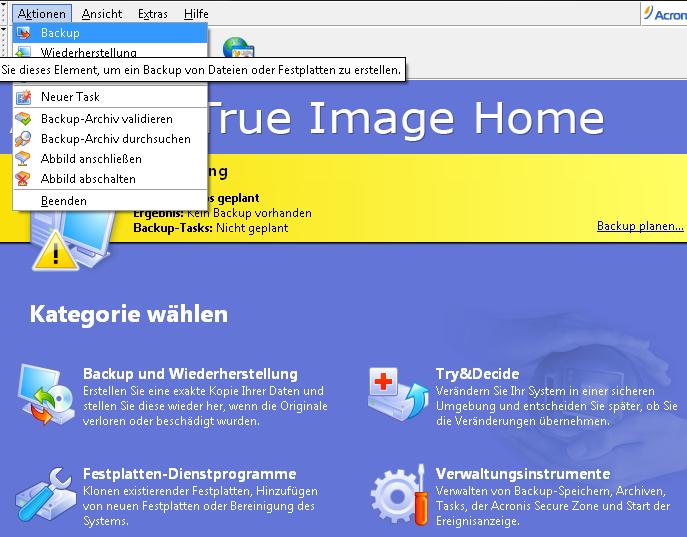Choose Neuer Task menu entry
687x537 pixels.
click(x=110, y=97)
